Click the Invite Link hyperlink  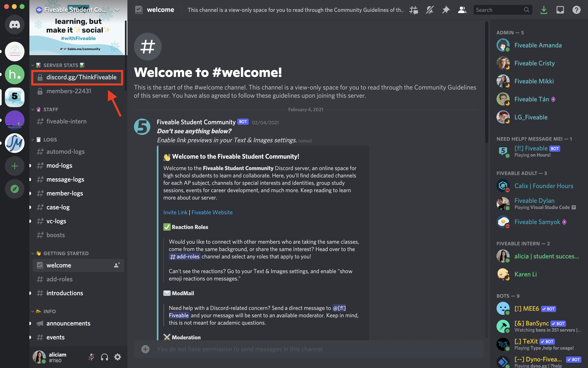pyautogui.click(x=175, y=212)
